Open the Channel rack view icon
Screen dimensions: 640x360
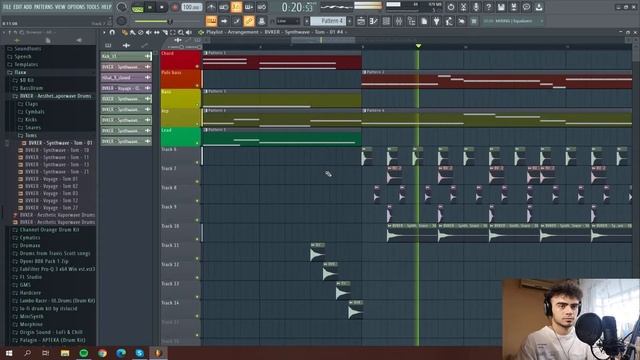click(x=386, y=21)
